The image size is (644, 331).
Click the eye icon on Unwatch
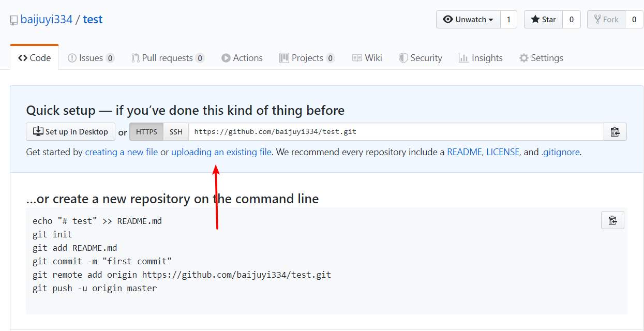pyautogui.click(x=448, y=20)
